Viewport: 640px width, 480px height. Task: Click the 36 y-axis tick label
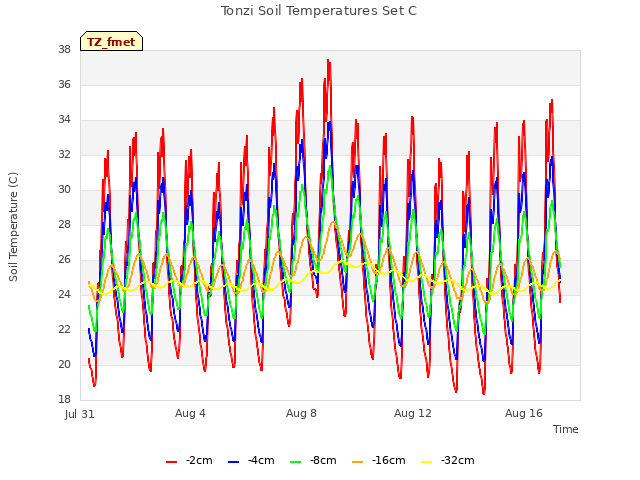[x=64, y=84]
